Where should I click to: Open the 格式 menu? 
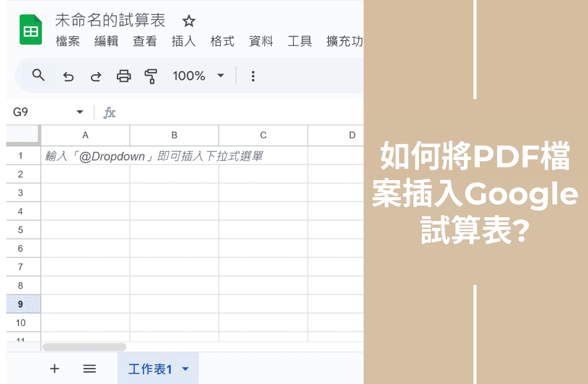tap(222, 41)
